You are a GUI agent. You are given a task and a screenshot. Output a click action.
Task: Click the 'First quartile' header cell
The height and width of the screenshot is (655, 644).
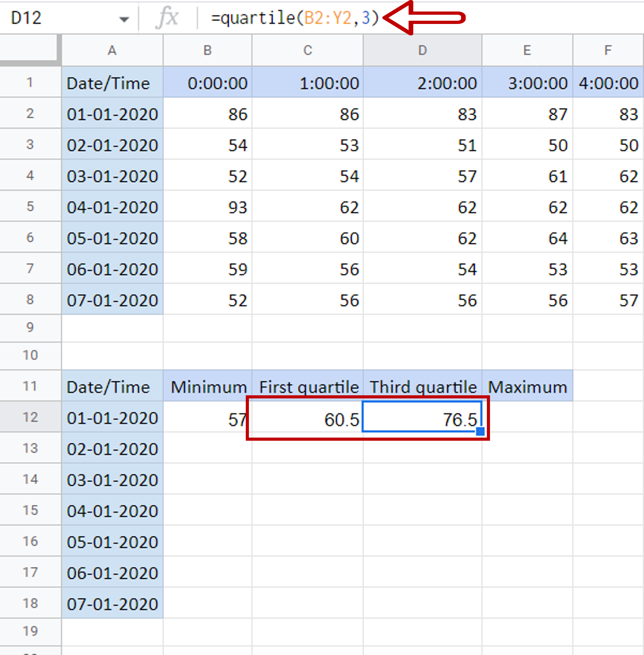(307, 385)
